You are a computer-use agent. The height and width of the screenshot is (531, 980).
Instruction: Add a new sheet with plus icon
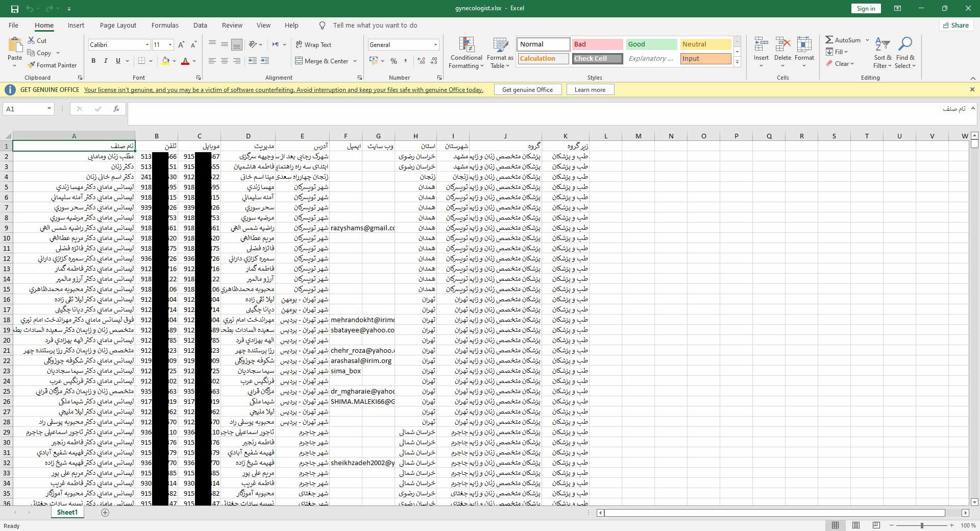(x=105, y=513)
